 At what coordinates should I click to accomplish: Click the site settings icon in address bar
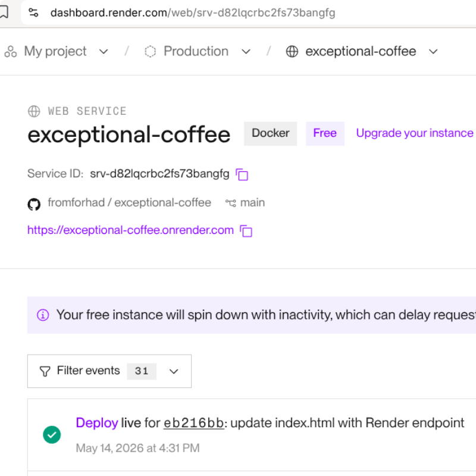33,12
